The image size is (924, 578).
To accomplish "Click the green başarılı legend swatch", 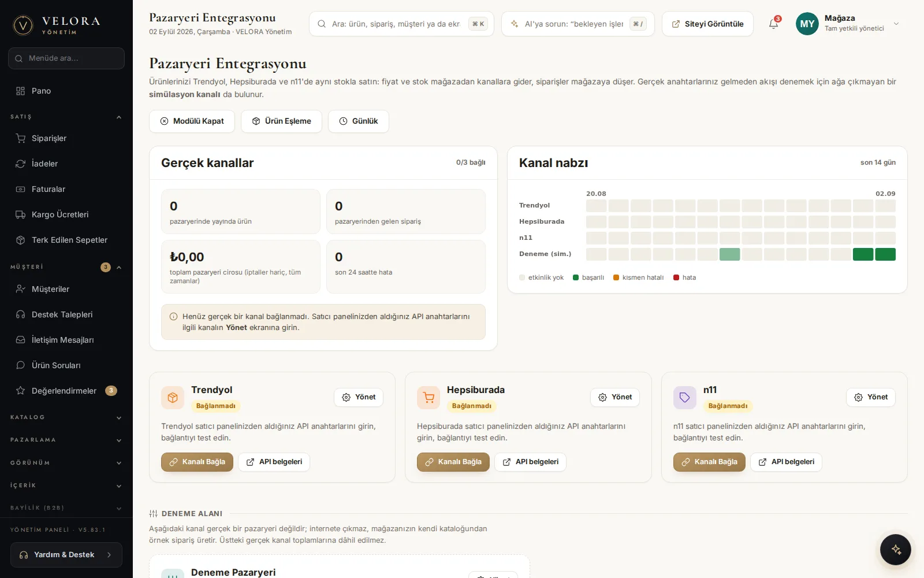I will 576,277.
